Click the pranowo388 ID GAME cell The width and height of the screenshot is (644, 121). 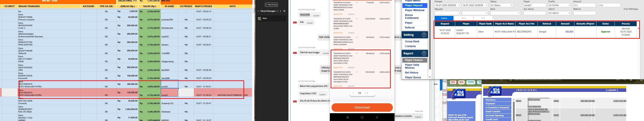point(169,17)
